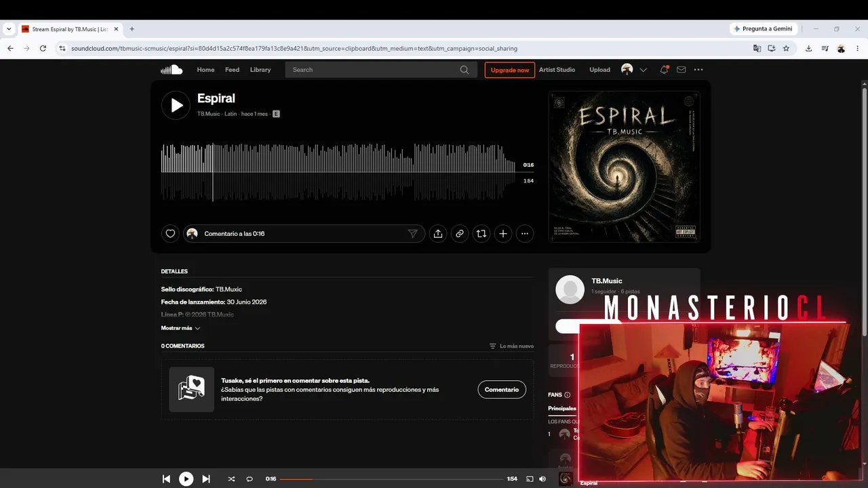Open the Espiral album artwork

[624, 167]
